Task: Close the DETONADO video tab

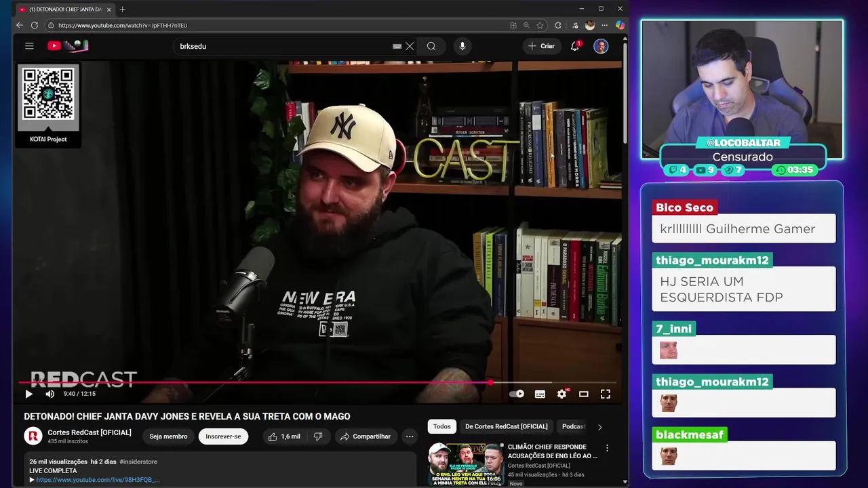Action: point(108,9)
